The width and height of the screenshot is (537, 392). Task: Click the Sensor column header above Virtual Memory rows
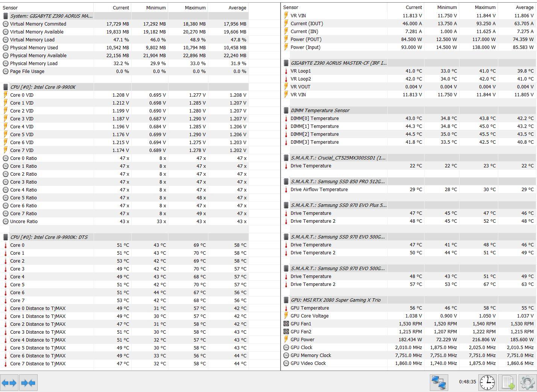point(47,8)
